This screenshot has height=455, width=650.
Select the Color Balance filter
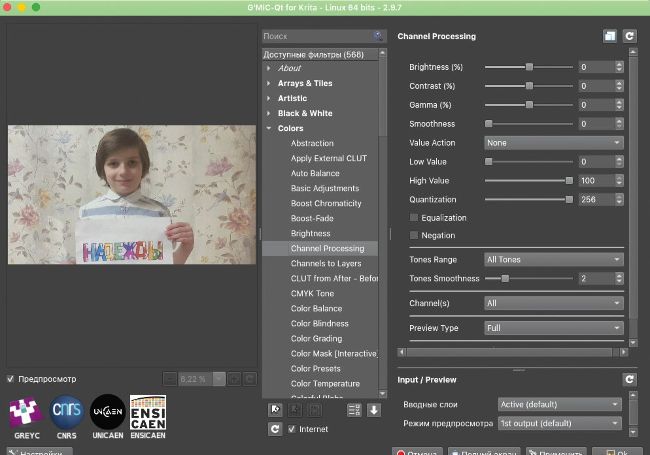click(x=316, y=308)
